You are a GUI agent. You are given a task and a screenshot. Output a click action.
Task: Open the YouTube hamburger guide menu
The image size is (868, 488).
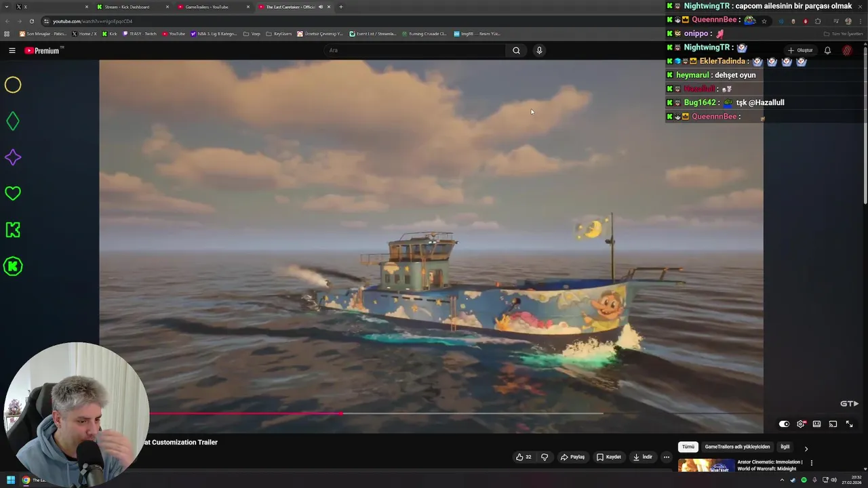coord(12,50)
